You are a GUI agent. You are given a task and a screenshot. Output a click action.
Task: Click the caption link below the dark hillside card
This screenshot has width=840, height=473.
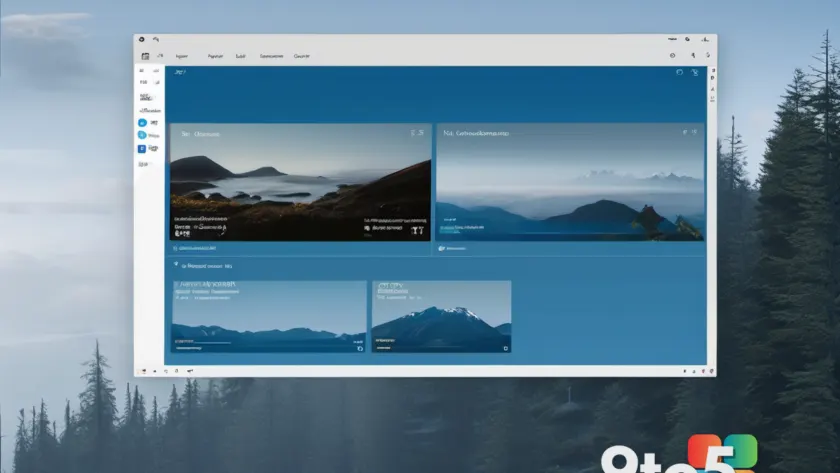coord(195,248)
